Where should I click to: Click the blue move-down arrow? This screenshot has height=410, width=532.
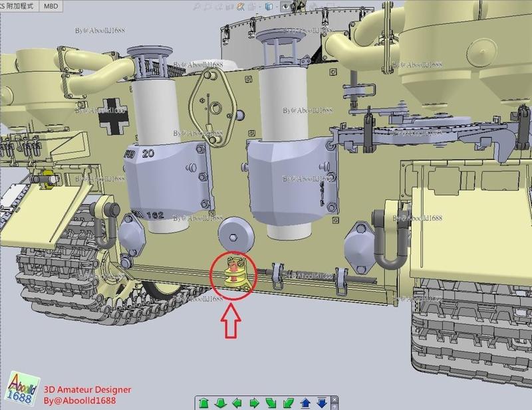click(x=322, y=403)
